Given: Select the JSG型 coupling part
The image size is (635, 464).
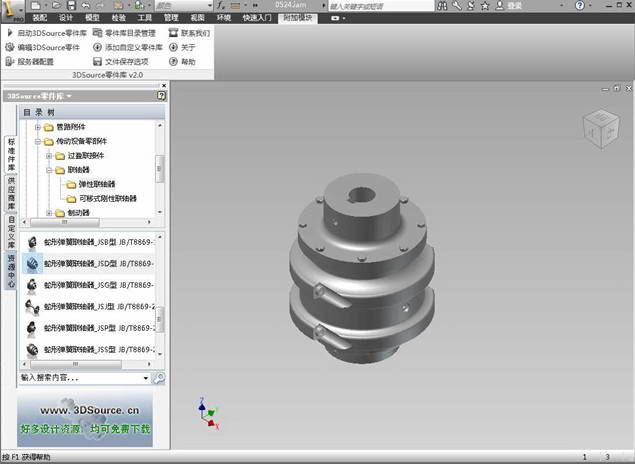Looking at the screenshot, I should tap(88, 285).
